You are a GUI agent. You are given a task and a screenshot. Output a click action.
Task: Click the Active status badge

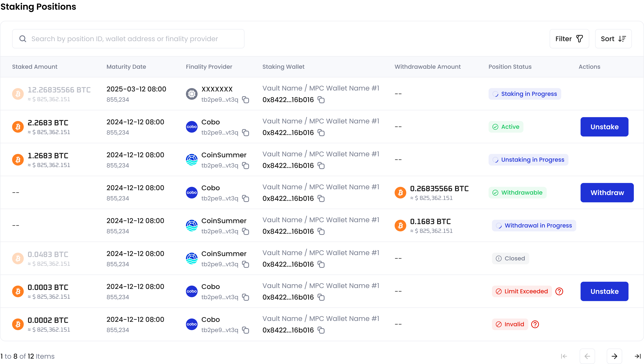pyautogui.click(x=506, y=127)
